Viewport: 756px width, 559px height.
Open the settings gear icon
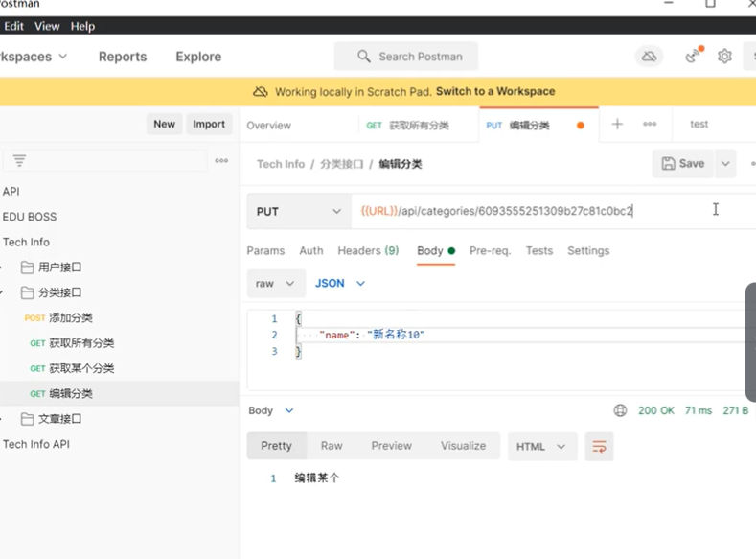click(x=724, y=57)
